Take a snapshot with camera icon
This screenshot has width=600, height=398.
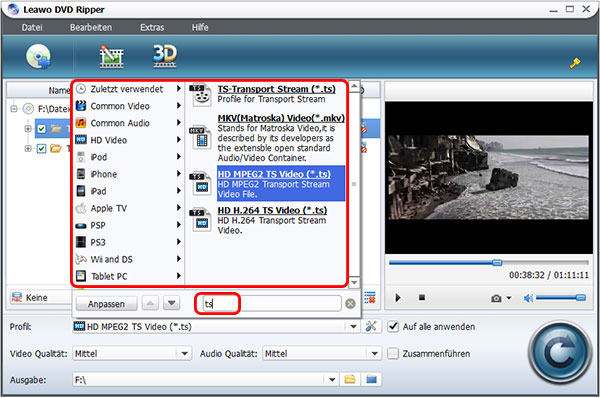(x=496, y=298)
